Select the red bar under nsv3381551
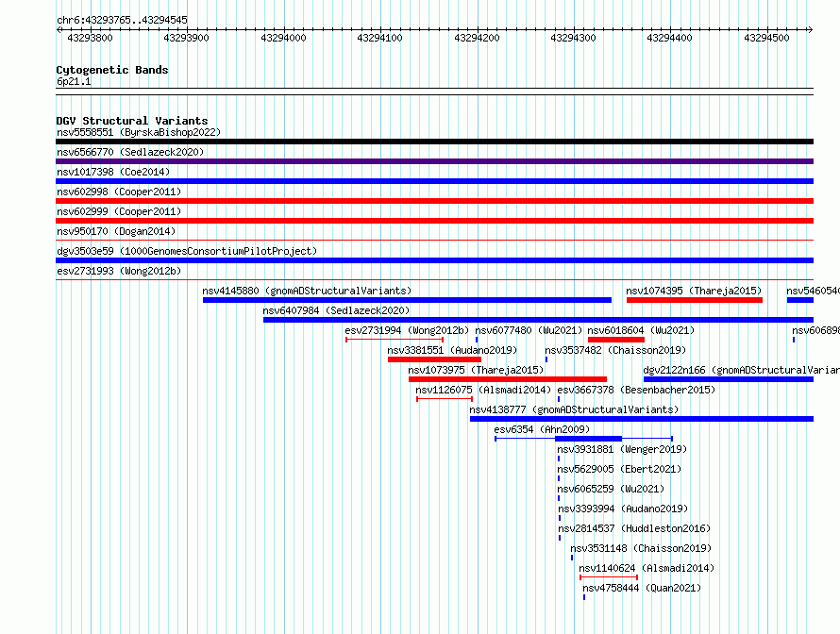 pos(434,359)
